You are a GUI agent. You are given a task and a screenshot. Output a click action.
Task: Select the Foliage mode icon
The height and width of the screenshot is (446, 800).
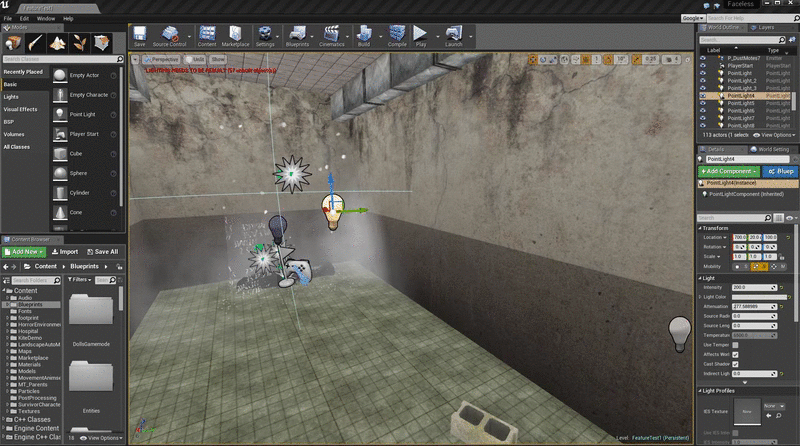[x=79, y=43]
